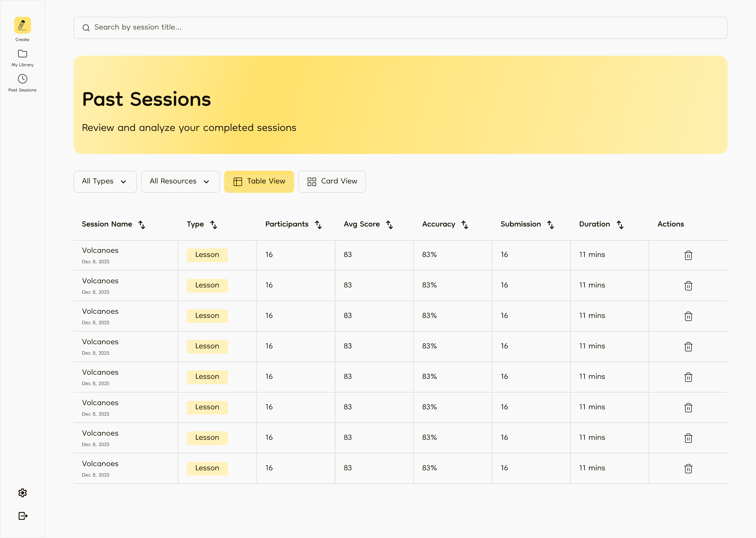This screenshot has width=756, height=538.
Task: Sort table by Session Name
Action: pyautogui.click(x=142, y=225)
